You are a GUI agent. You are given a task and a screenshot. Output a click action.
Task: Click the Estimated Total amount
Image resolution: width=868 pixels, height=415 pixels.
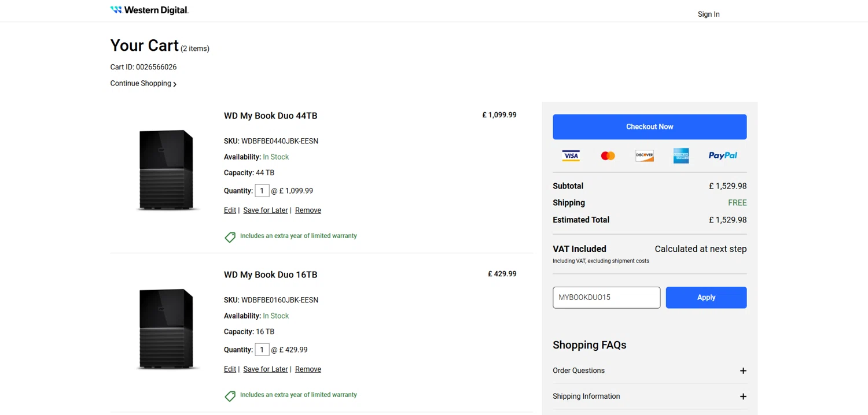tap(727, 220)
